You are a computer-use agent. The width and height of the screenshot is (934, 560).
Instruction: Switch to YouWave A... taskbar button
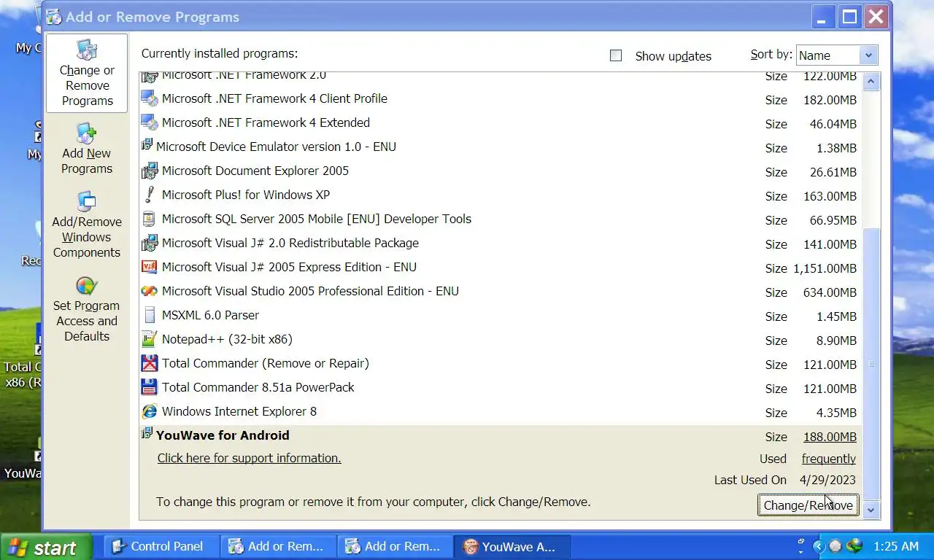click(512, 546)
